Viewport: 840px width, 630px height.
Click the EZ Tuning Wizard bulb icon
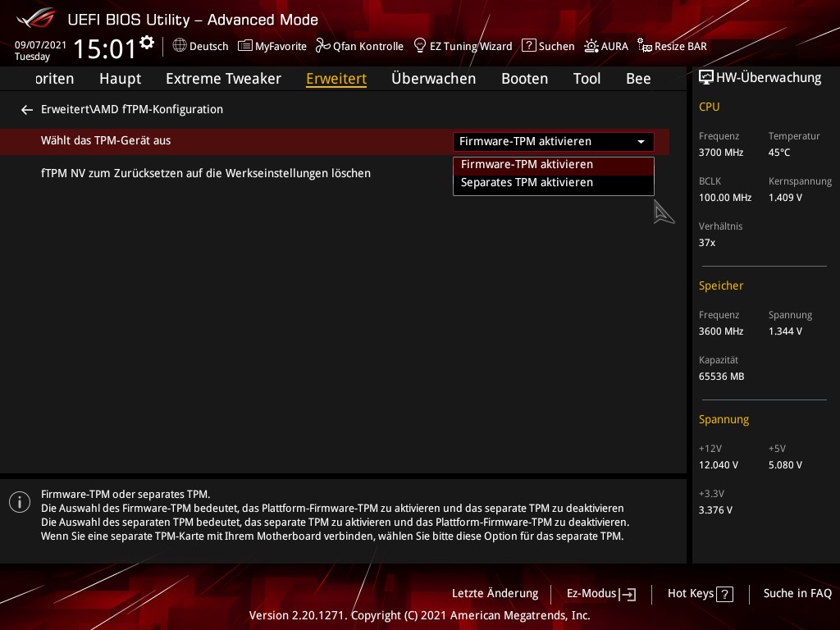click(x=420, y=46)
